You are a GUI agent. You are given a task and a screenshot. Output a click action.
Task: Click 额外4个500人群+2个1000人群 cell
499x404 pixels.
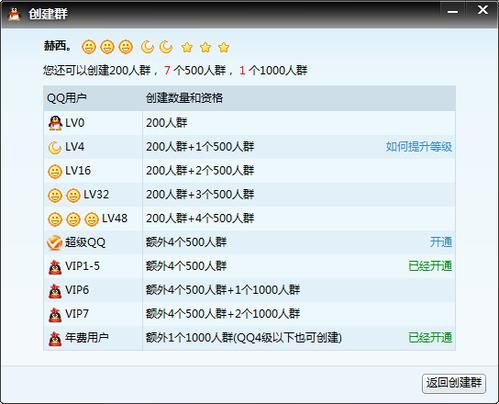coord(223,314)
